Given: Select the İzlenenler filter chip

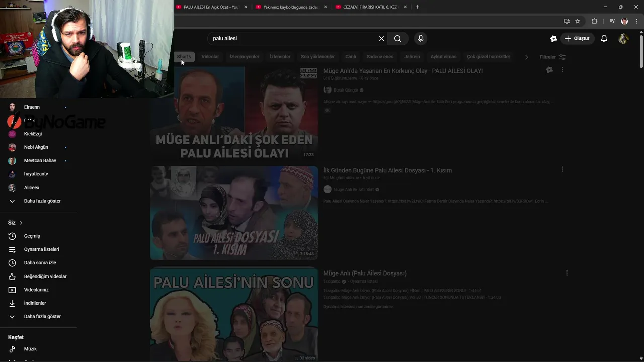Looking at the screenshot, I should pos(280,57).
